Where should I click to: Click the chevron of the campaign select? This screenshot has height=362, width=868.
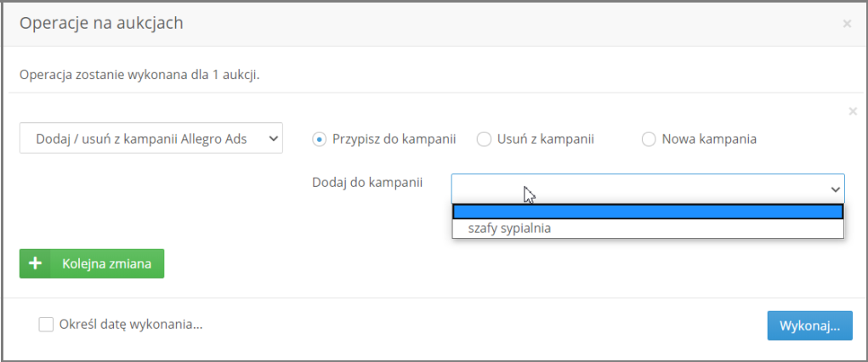pos(836,189)
